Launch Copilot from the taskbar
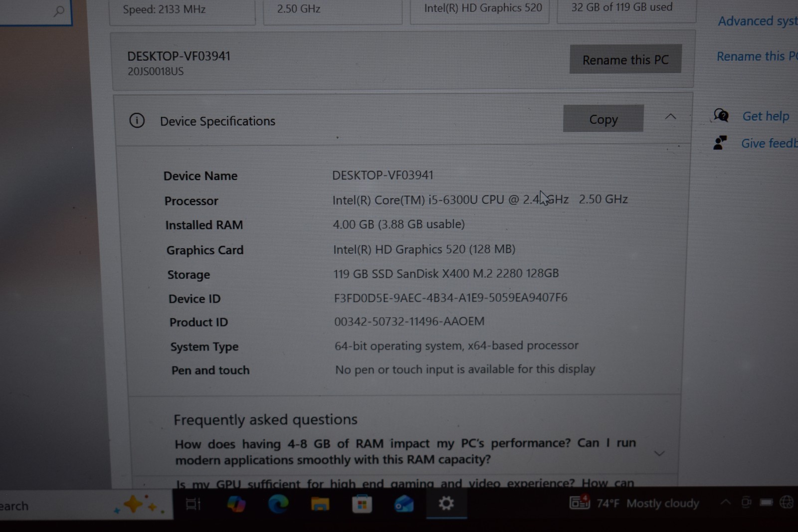This screenshot has width=798, height=532. pyautogui.click(x=236, y=504)
